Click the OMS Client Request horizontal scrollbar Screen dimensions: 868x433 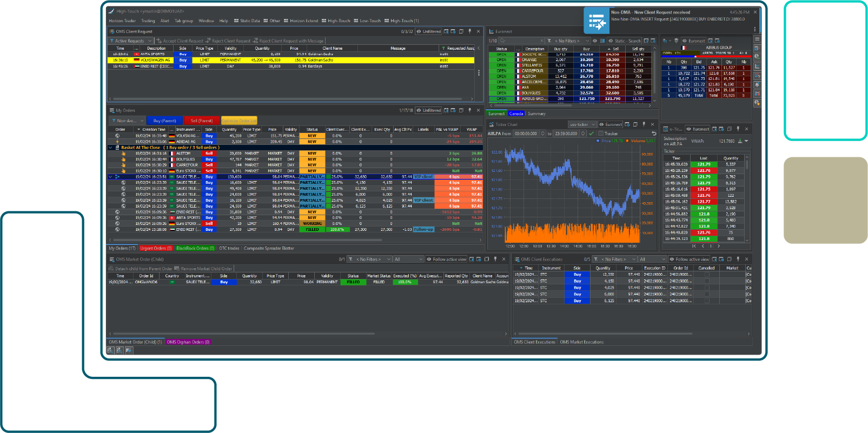coord(288,99)
